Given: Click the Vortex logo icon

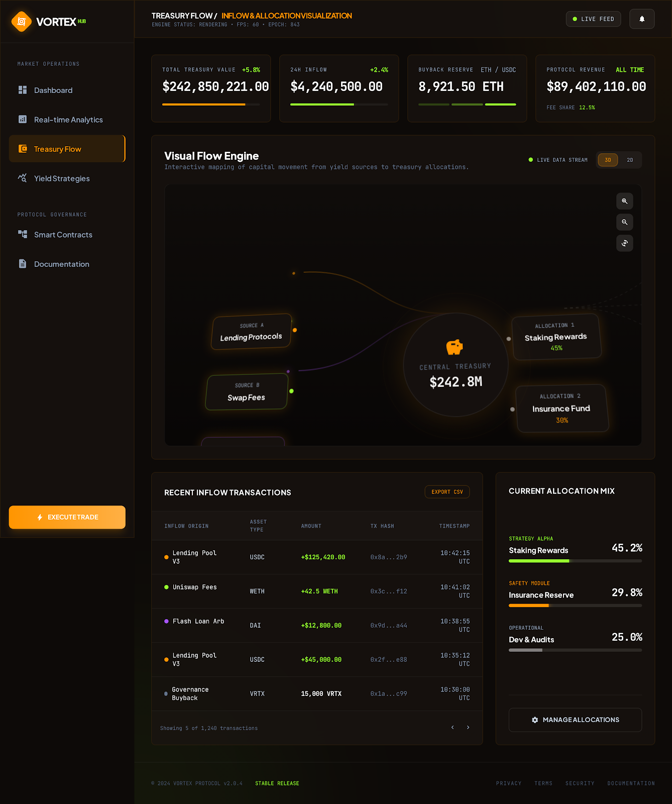Looking at the screenshot, I should [x=21, y=22].
